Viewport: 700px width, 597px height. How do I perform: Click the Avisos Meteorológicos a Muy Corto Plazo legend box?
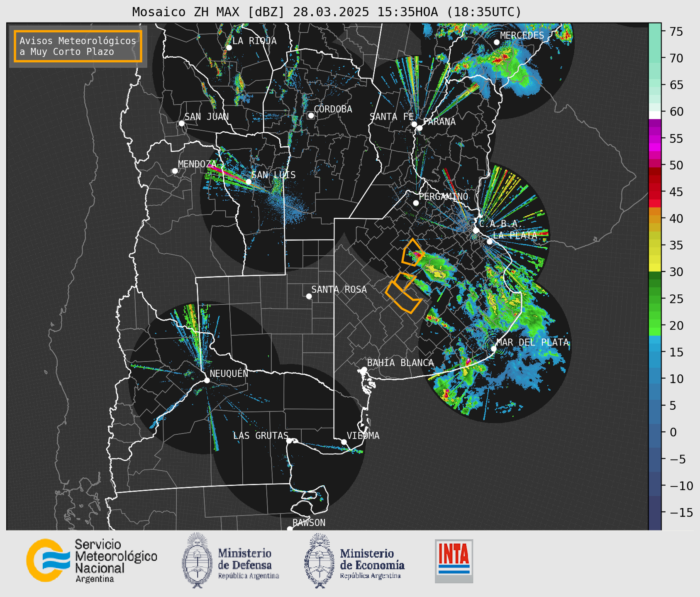point(78,46)
